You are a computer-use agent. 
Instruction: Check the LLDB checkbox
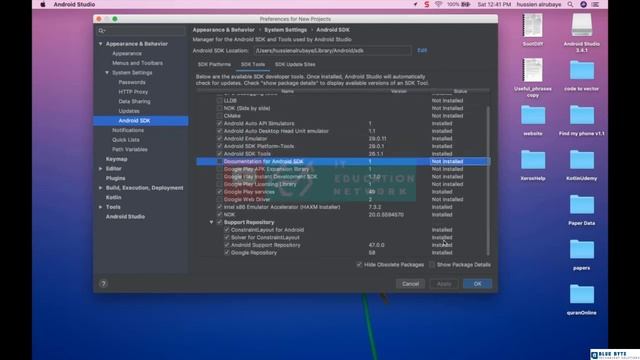tap(220, 100)
